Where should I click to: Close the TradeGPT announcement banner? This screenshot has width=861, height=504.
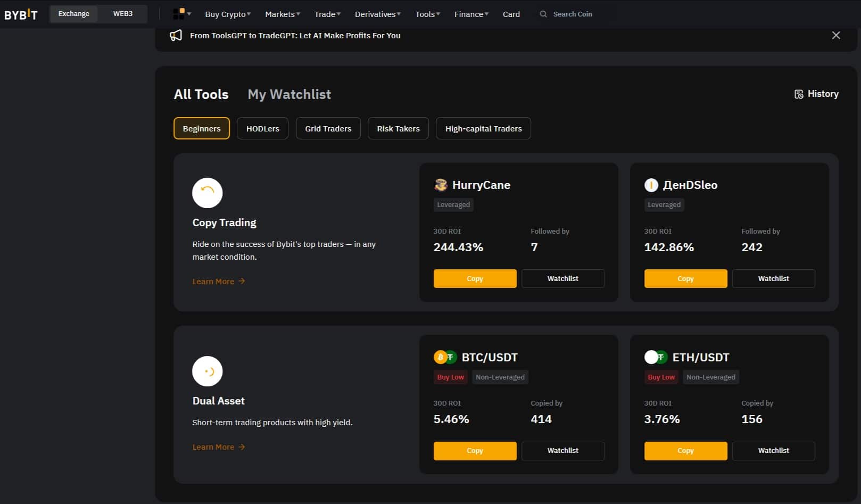(x=836, y=35)
